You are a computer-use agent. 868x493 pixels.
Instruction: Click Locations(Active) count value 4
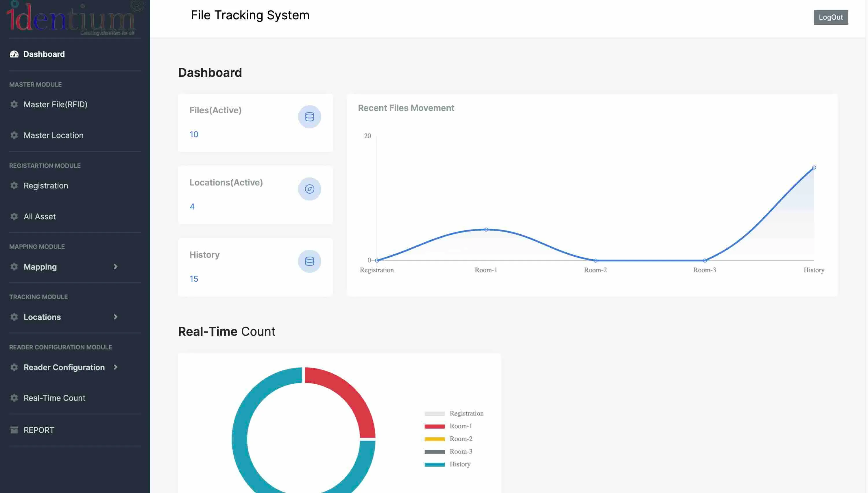192,207
